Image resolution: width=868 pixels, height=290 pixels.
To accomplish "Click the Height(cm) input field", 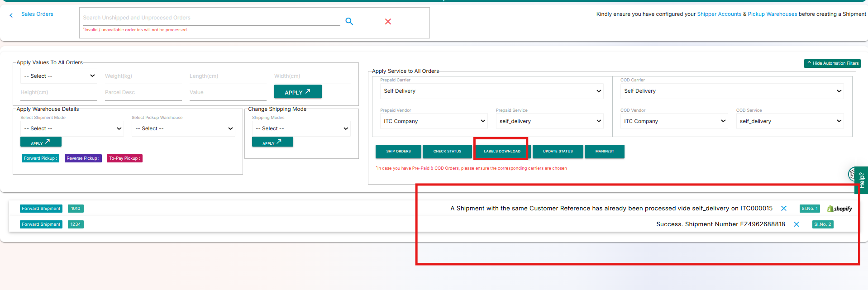I will pyautogui.click(x=58, y=93).
